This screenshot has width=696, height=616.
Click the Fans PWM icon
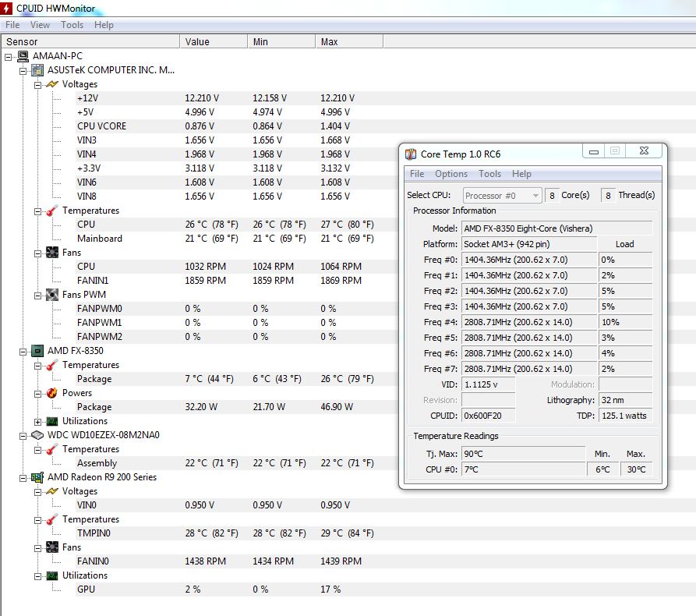[x=52, y=295]
